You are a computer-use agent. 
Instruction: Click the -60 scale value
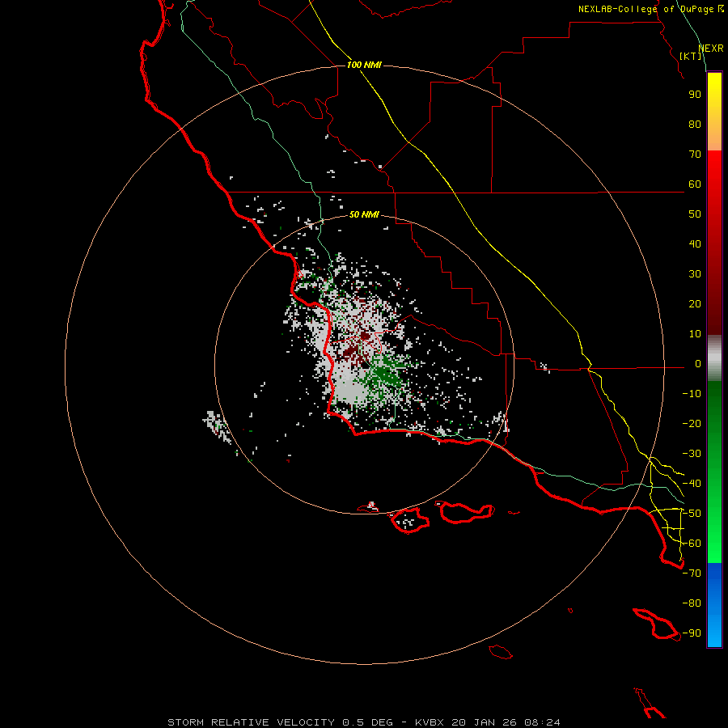click(x=692, y=544)
